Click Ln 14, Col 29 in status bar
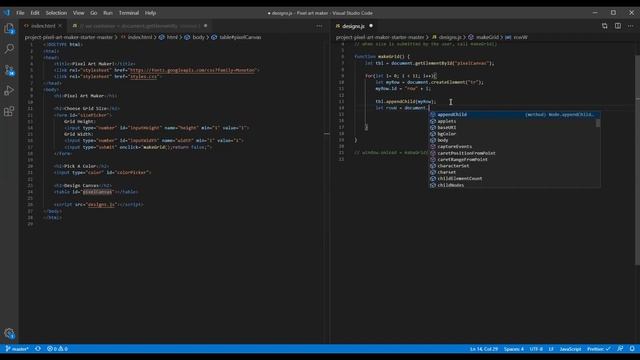The height and width of the screenshot is (360, 640). (x=484, y=349)
